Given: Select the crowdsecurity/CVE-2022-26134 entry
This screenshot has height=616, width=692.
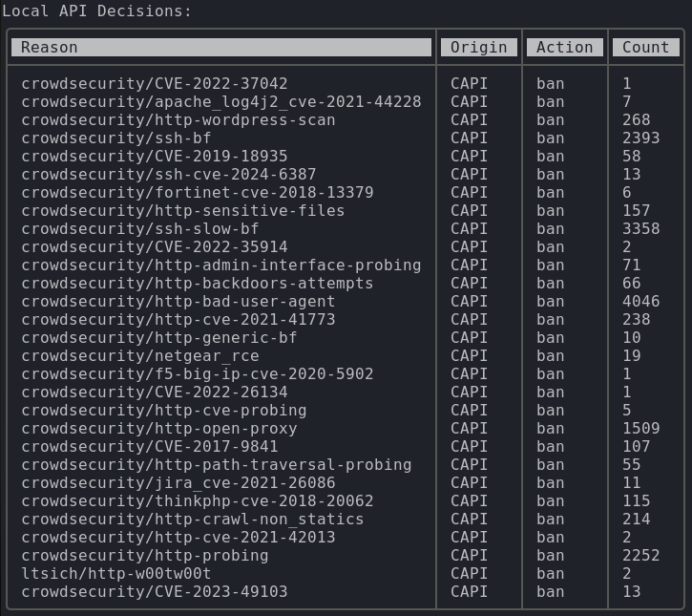Looking at the screenshot, I should point(155,393).
